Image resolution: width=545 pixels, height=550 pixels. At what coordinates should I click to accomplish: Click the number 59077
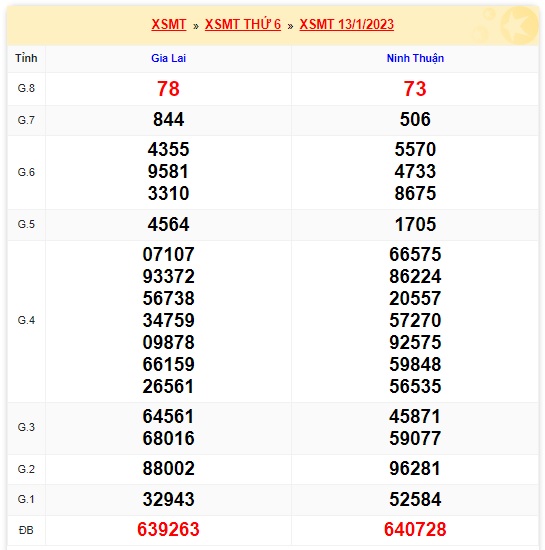[x=415, y=439]
